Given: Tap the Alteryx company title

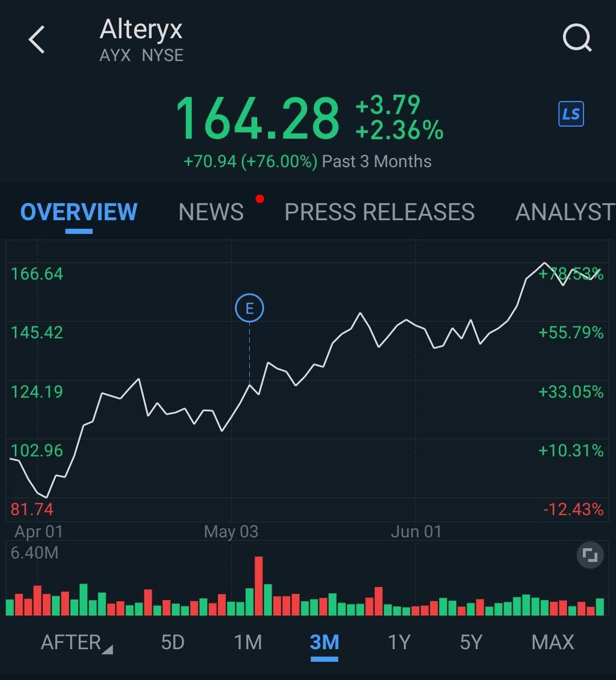Looking at the screenshot, I should 141,30.
